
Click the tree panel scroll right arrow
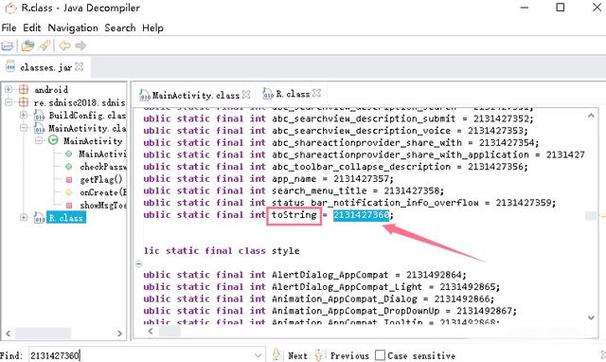tap(119, 333)
